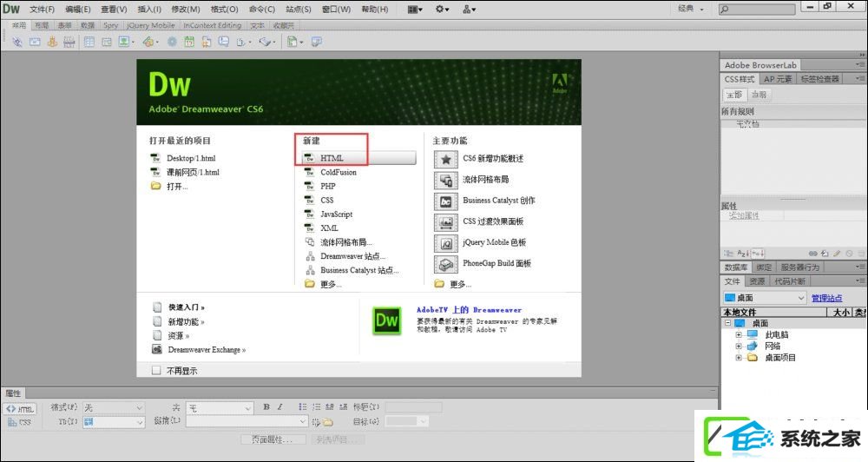868x462 pixels.
Task: Insert date with the calendar icon
Action: pos(189,42)
